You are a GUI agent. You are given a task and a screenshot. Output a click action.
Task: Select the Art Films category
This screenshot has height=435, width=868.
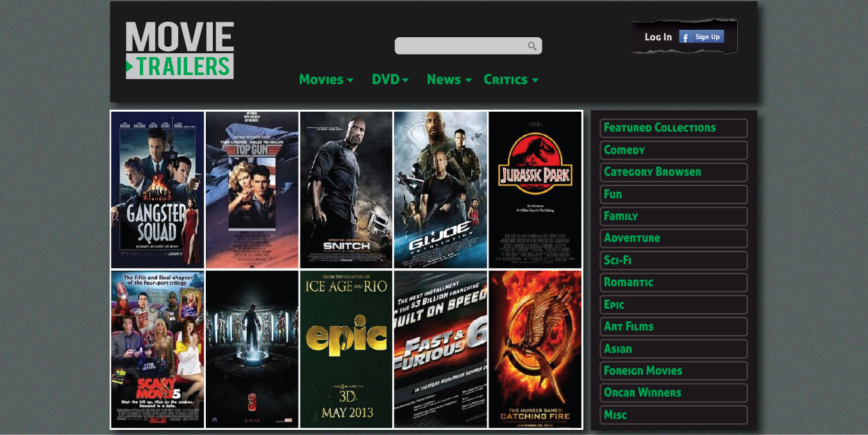point(674,327)
